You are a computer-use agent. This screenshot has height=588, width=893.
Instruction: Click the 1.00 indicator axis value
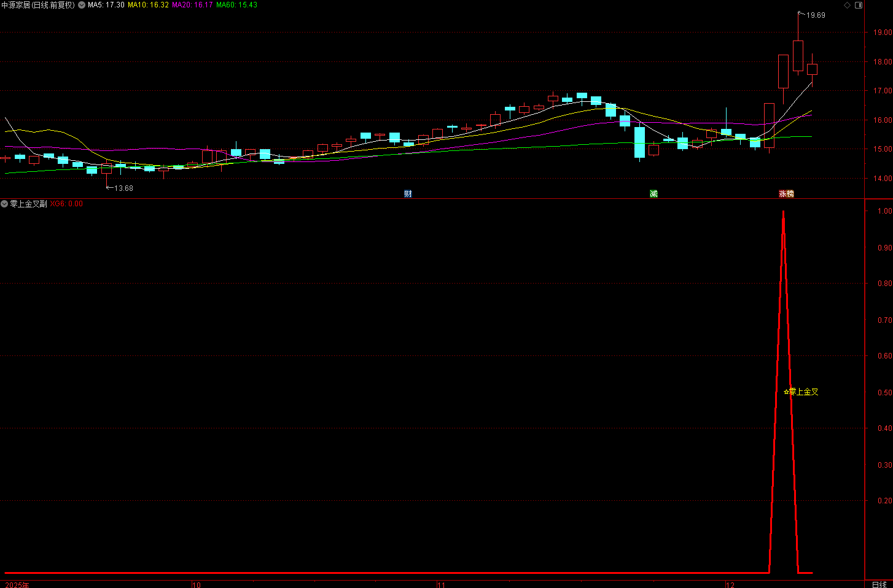pyautogui.click(x=884, y=211)
